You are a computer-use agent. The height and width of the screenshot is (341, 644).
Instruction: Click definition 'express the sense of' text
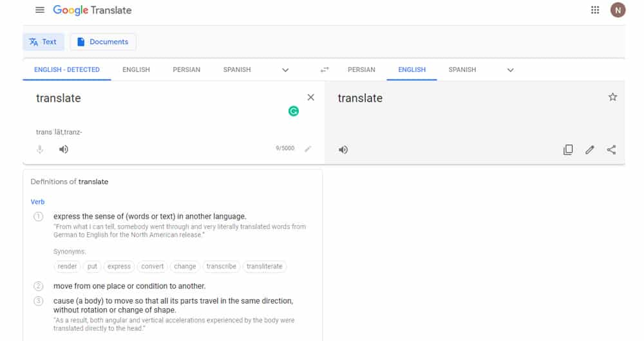pyautogui.click(x=150, y=216)
